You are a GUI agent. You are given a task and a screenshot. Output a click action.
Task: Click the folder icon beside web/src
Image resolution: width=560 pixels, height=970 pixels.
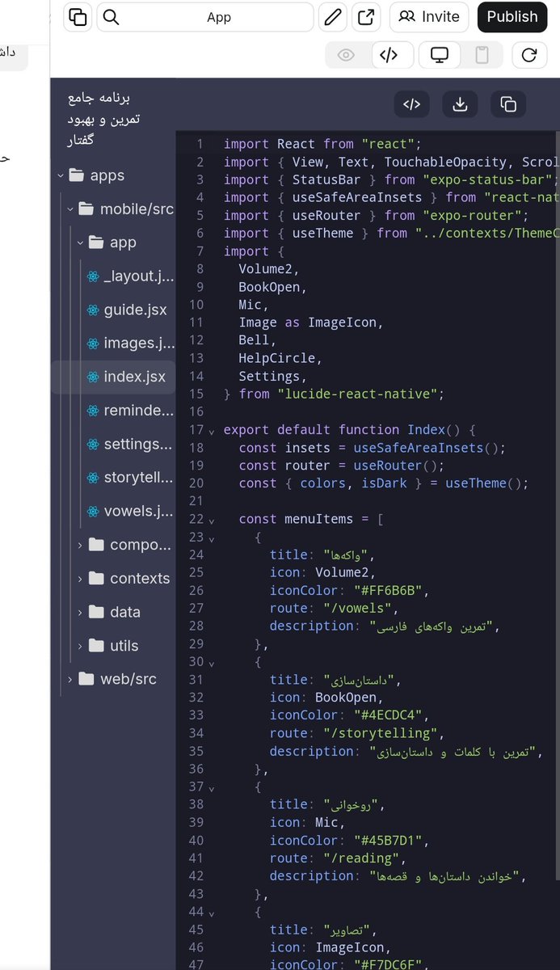86,680
